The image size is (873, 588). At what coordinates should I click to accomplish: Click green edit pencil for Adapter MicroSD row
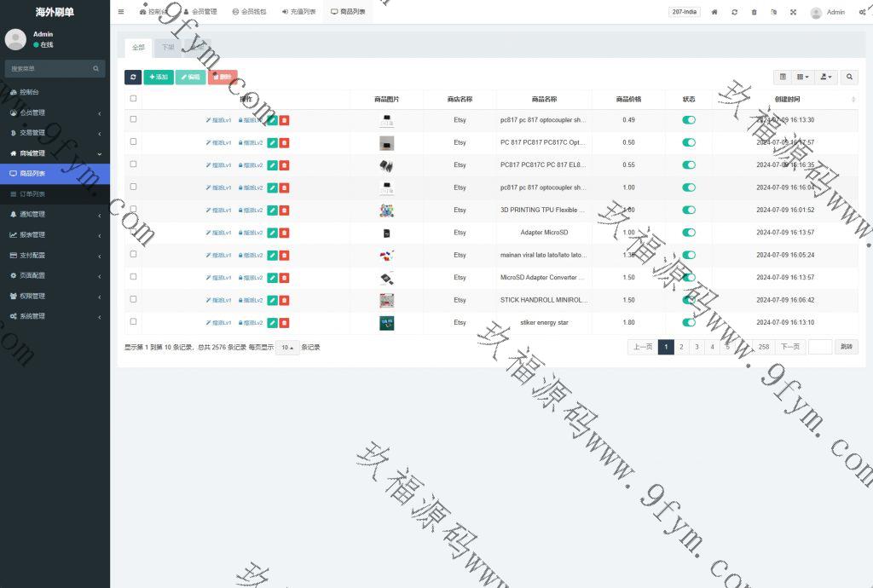pos(272,233)
